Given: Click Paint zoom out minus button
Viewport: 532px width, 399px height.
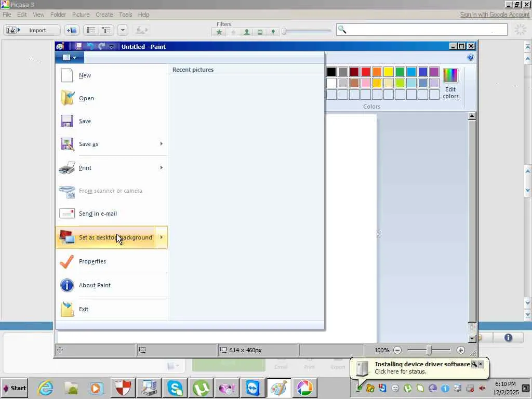Looking at the screenshot, I should tap(397, 350).
